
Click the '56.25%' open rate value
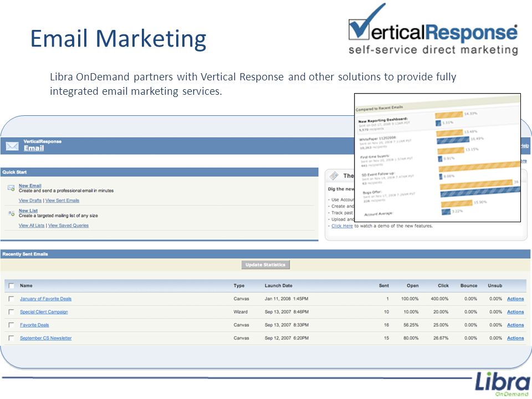[x=411, y=325]
